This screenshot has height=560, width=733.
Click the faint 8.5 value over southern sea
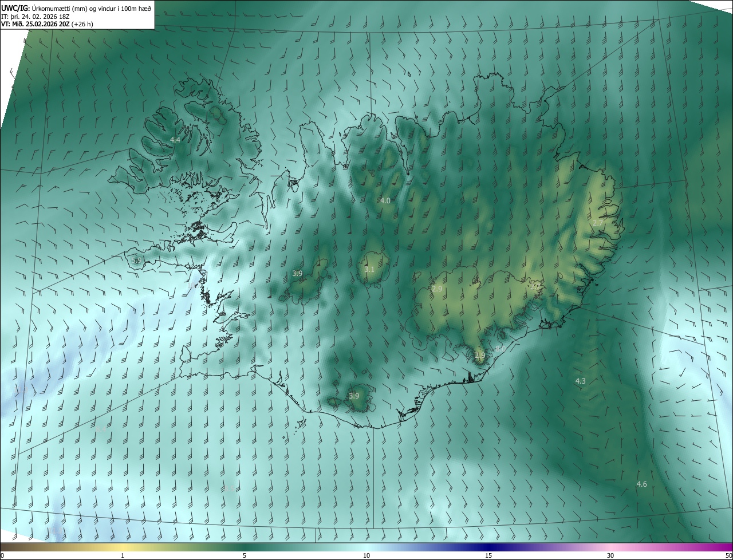229,488
